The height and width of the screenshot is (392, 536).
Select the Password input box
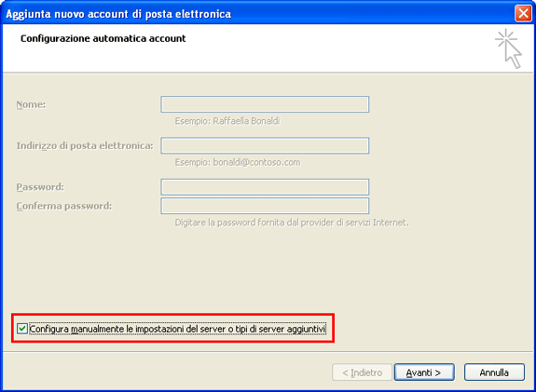pos(265,187)
